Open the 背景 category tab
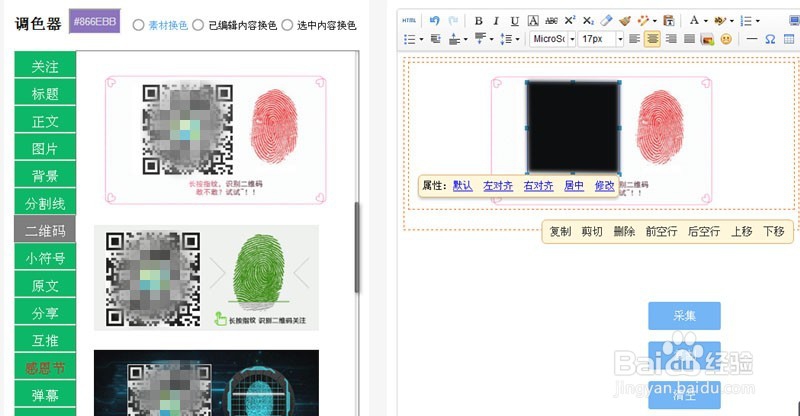This screenshot has width=800, height=416. tap(45, 176)
